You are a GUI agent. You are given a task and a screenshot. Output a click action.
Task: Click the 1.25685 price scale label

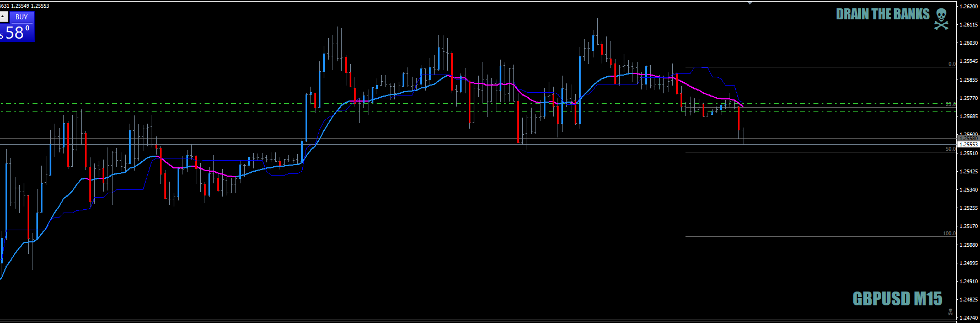(969, 117)
